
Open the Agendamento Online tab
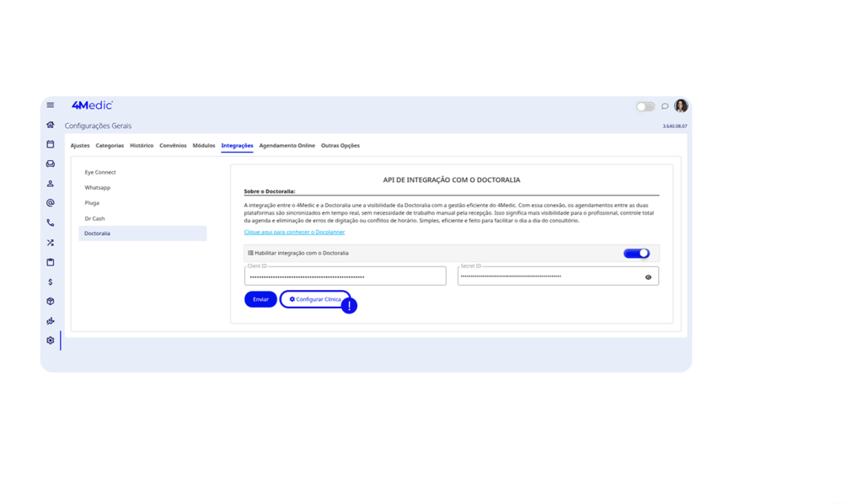click(x=287, y=146)
